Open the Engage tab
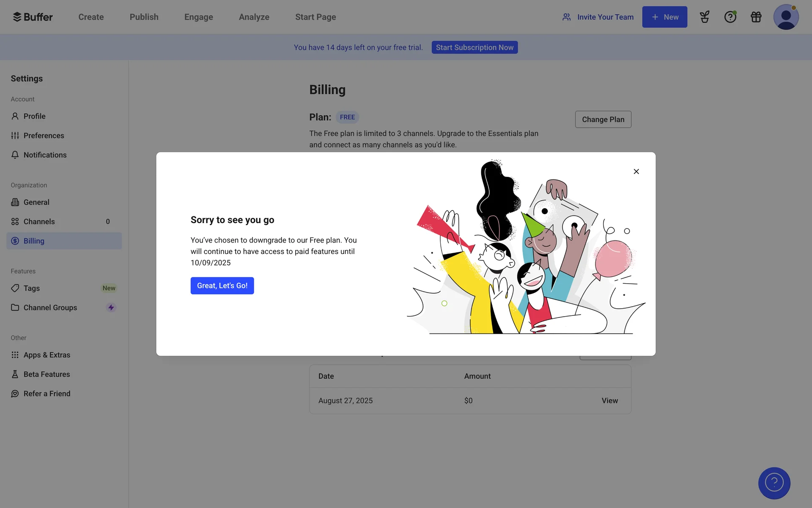This screenshot has height=508, width=812. pyautogui.click(x=198, y=17)
